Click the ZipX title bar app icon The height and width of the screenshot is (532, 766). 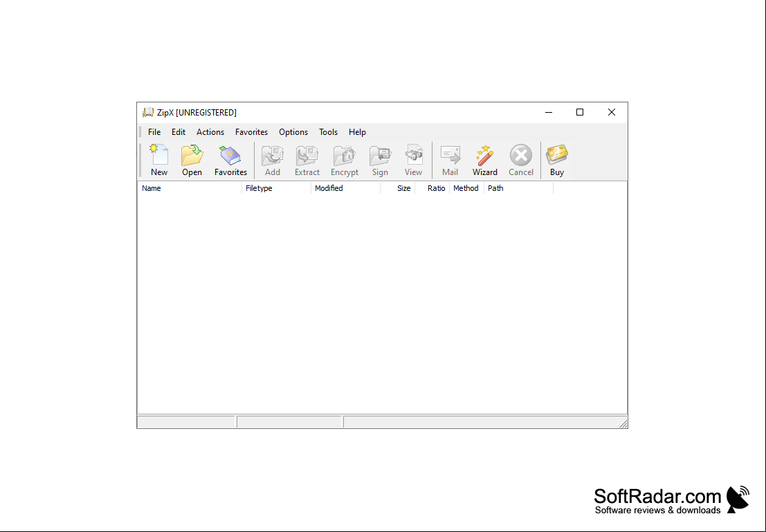pyautogui.click(x=148, y=112)
